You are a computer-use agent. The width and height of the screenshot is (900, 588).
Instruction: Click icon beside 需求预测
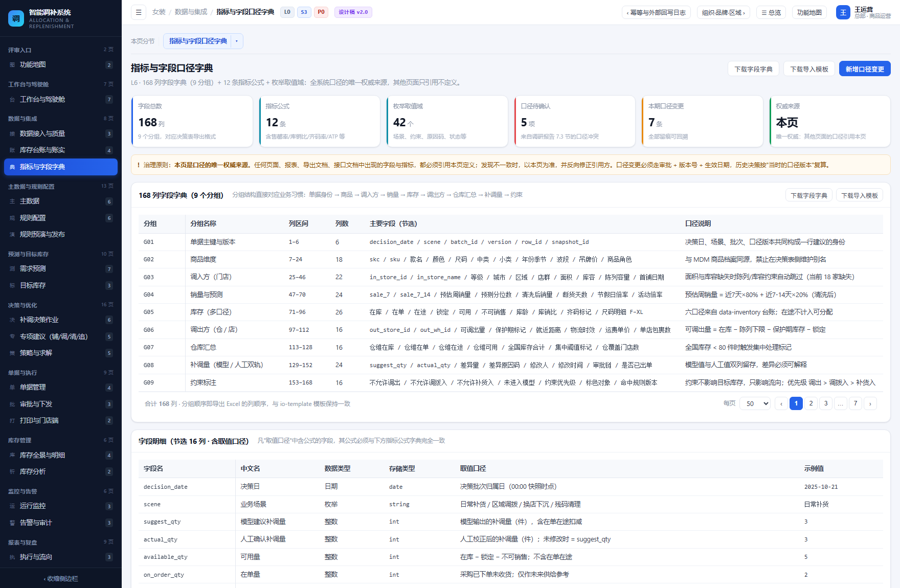click(x=12, y=269)
